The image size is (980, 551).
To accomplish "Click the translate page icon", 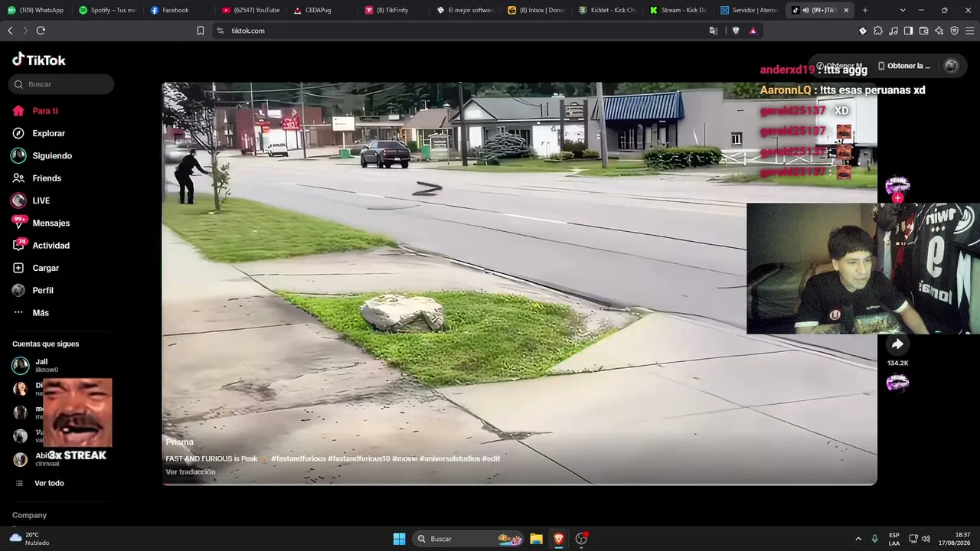I will (714, 31).
